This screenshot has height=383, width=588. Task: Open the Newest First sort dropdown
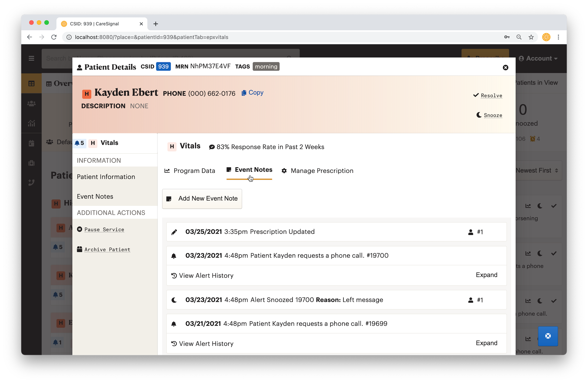pos(537,170)
